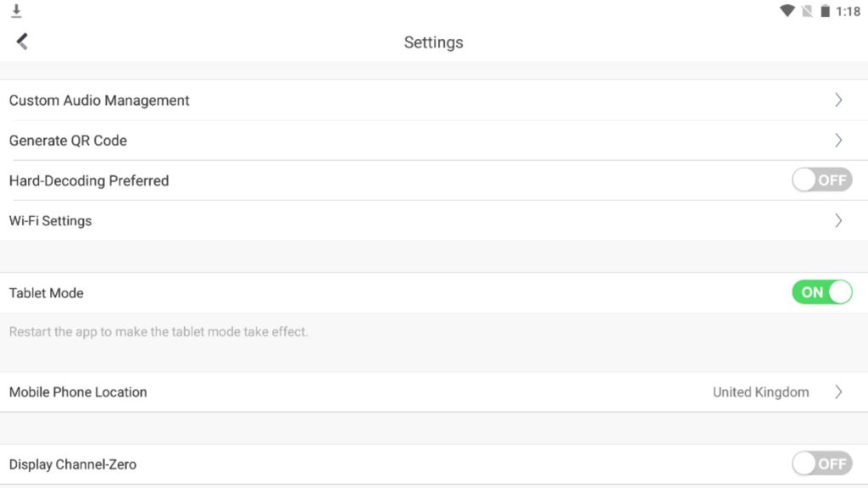Image resolution: width=868 pixels, height=488 pixels.
Task: Select the Generate QR Code entry
Action: [434, 141]
